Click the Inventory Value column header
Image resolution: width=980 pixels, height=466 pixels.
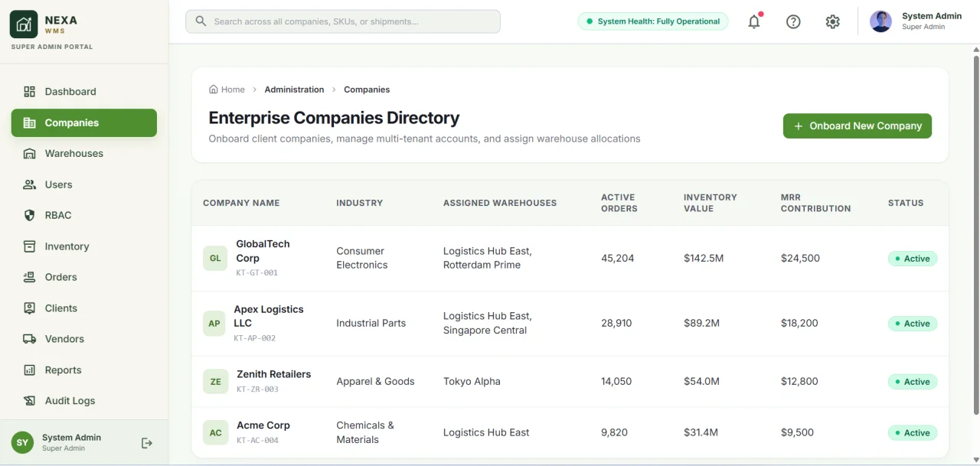710,203
